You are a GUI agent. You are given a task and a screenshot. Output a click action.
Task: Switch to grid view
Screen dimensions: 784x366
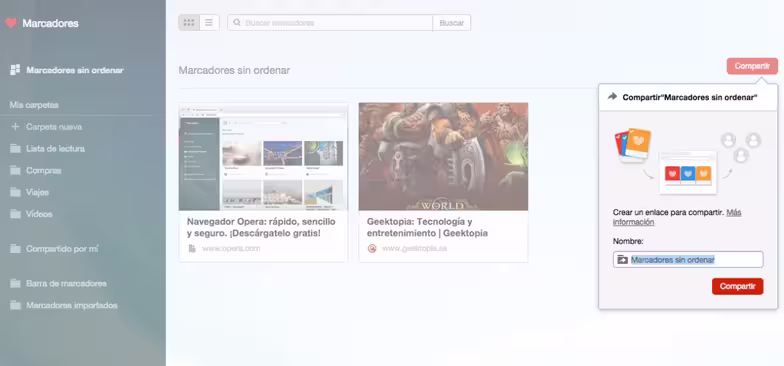click(x=189, y=22)
